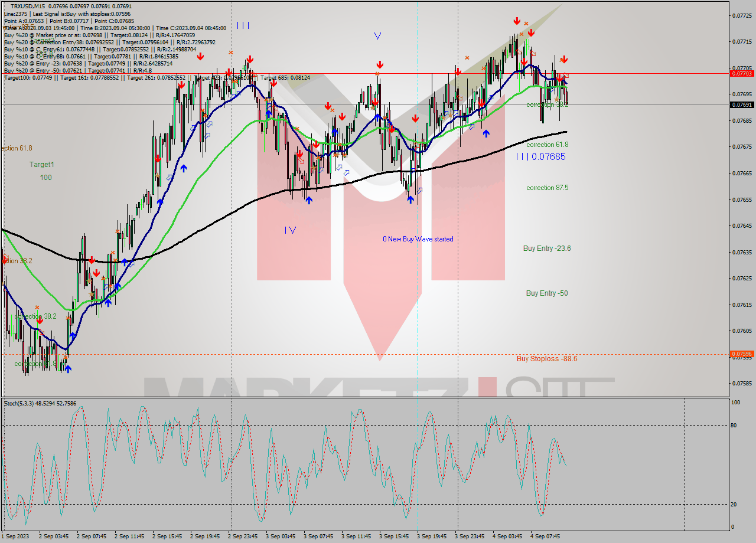Click the '4 Sep 07:45' time axis label
756x543 pixels.
point(545,537)
